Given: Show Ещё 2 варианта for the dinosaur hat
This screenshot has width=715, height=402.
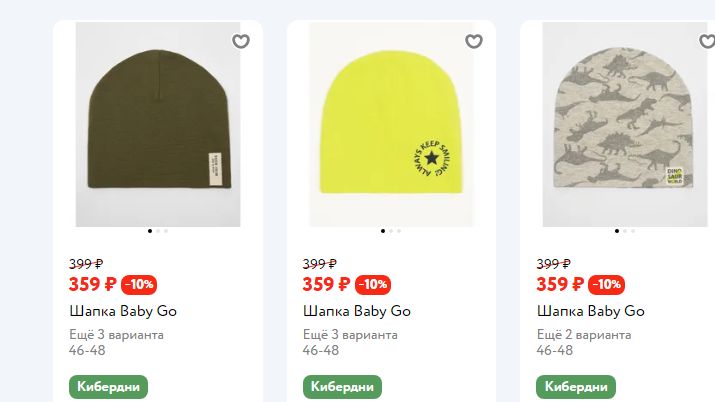Looking at the screenshot, I should [584, 335].
